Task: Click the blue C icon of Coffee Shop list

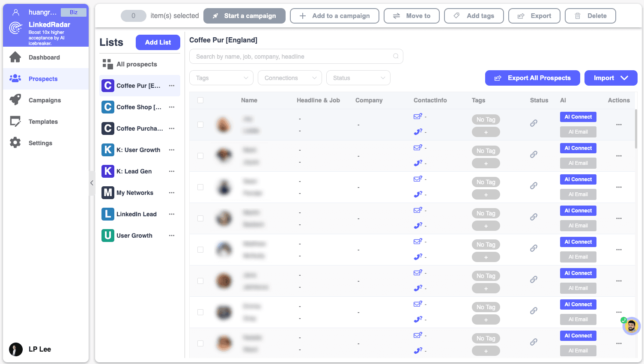Action: [108, 107]
